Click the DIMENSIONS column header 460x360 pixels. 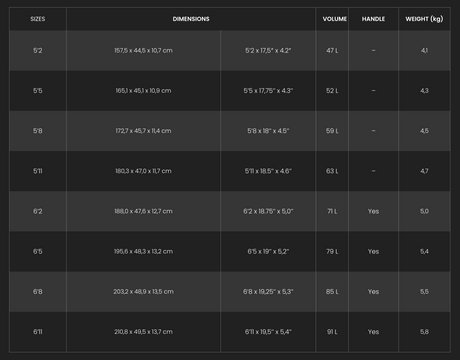(x=191, y=19)
